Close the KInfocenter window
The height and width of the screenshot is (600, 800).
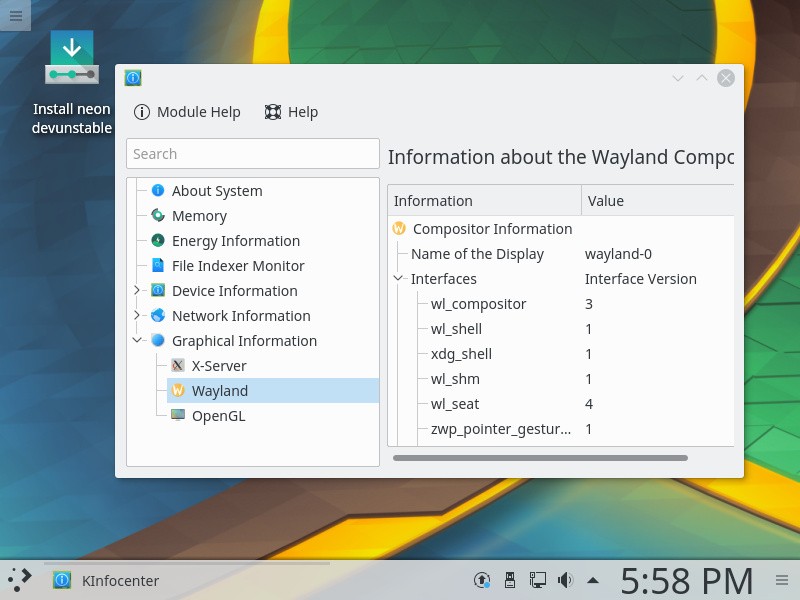click(x=726, y=78)
